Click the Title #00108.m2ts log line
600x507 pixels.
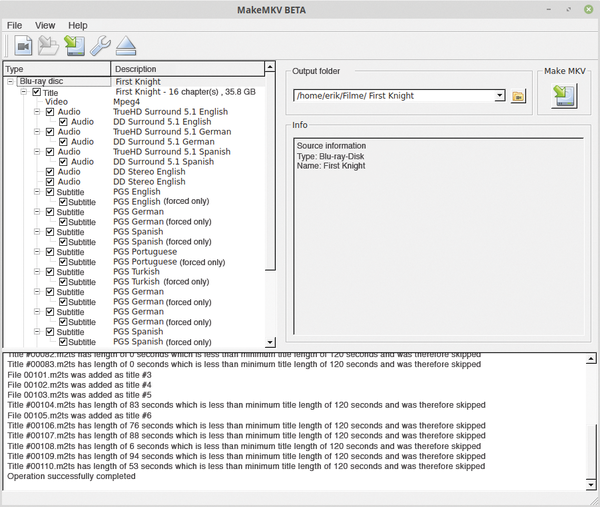point(244,446)
